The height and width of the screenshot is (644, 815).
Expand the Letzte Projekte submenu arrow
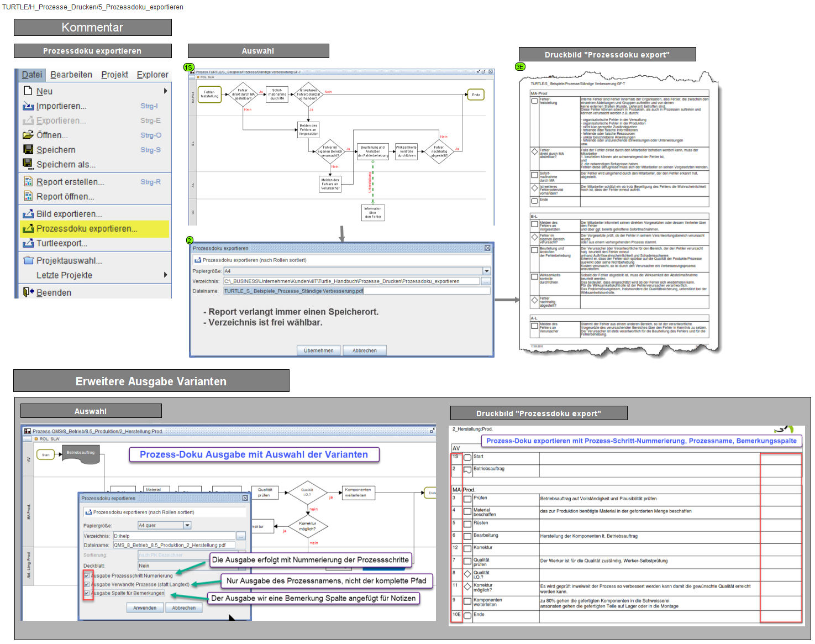(165, 275)
